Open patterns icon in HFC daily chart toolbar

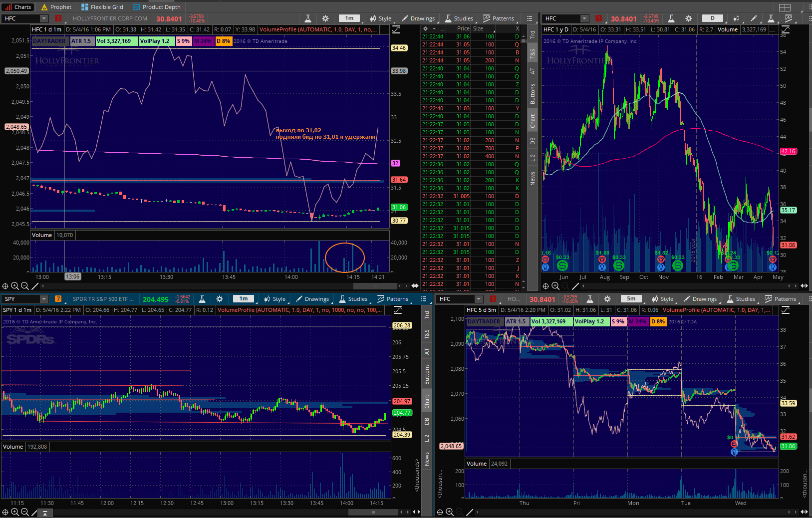coord(788,18)
